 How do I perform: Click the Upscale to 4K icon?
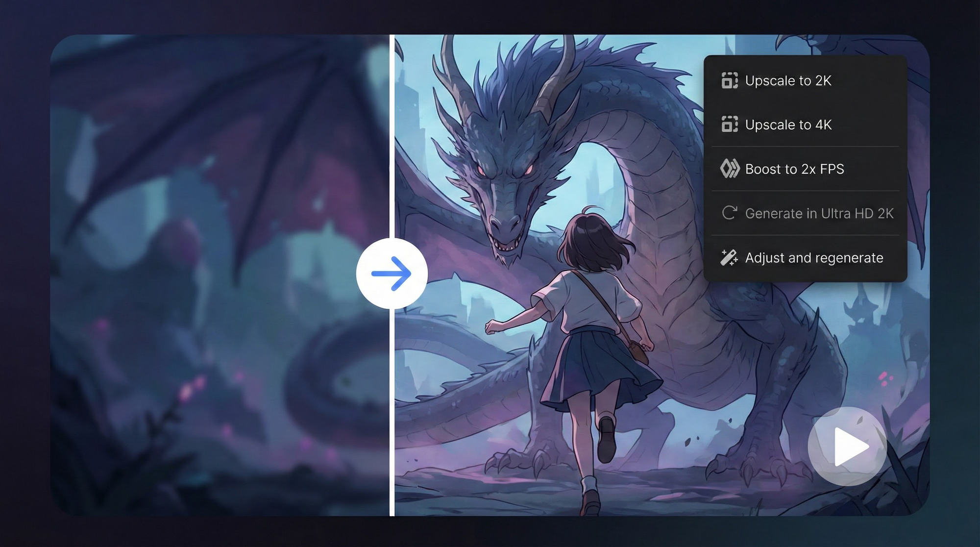tap(729, 124)
